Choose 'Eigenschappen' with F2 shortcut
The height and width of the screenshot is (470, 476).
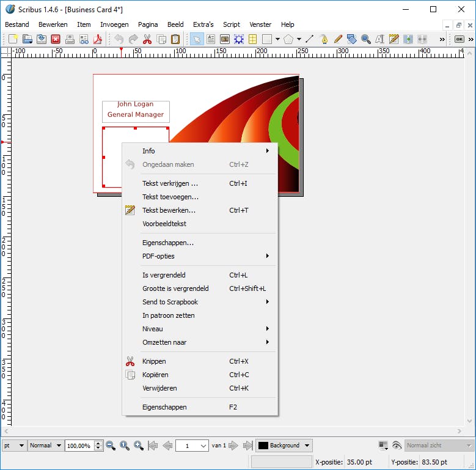[x=200, y=407]
